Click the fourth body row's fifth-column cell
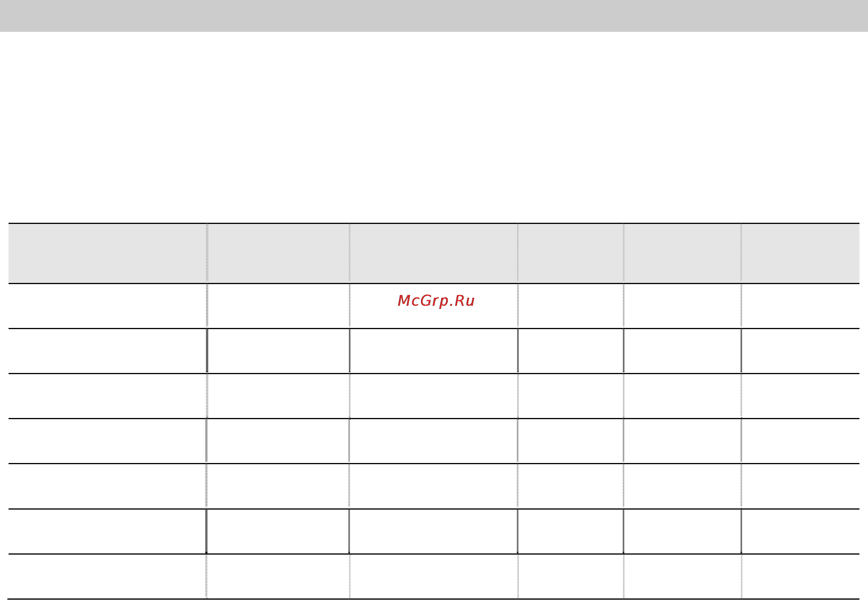Screen dimensions: 868x600 coord(682,441)
